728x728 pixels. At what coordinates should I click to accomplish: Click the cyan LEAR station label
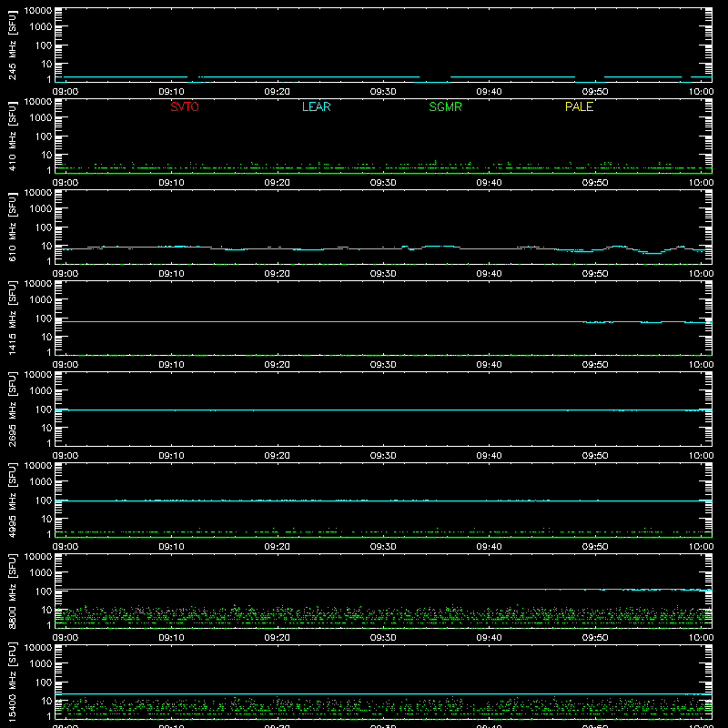pyautogui.click(x=316, y=106)
